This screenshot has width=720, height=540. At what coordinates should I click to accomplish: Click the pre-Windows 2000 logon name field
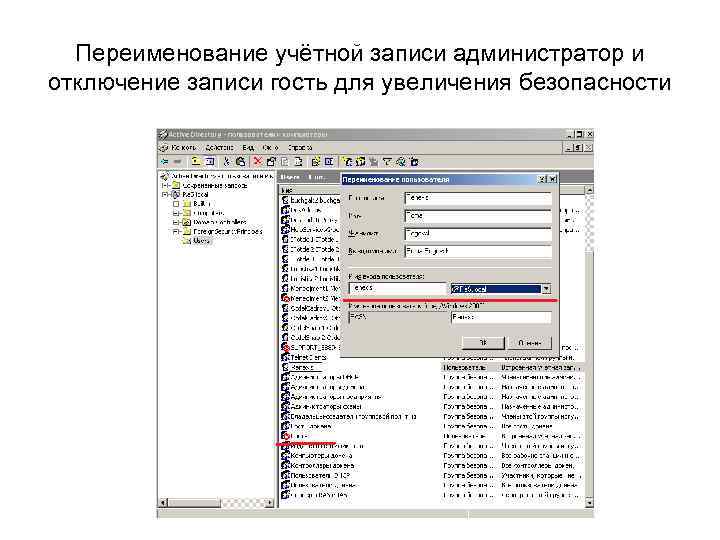tap(501, 317)
